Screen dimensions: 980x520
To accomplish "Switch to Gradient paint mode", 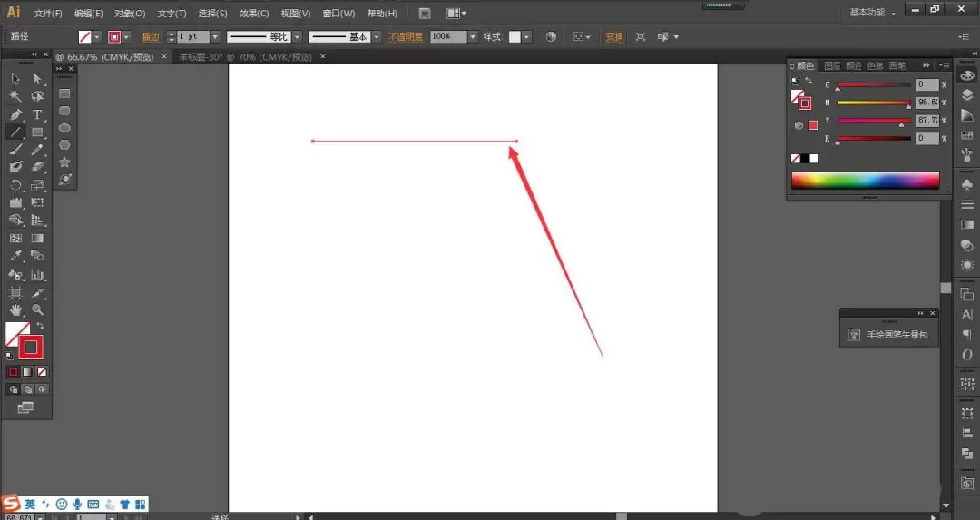I will (x=27, y=372).
